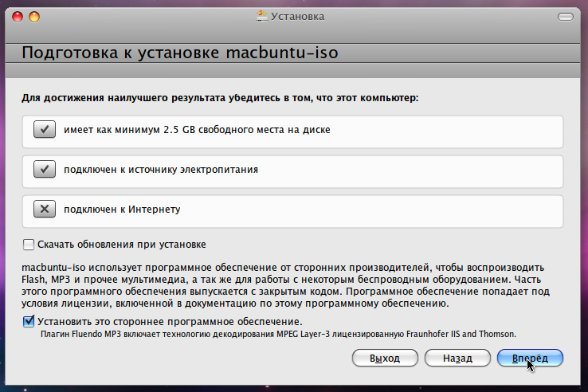
Task: Enable "Скачать обновления при установке" checkbox
Action: pos(29,245)
